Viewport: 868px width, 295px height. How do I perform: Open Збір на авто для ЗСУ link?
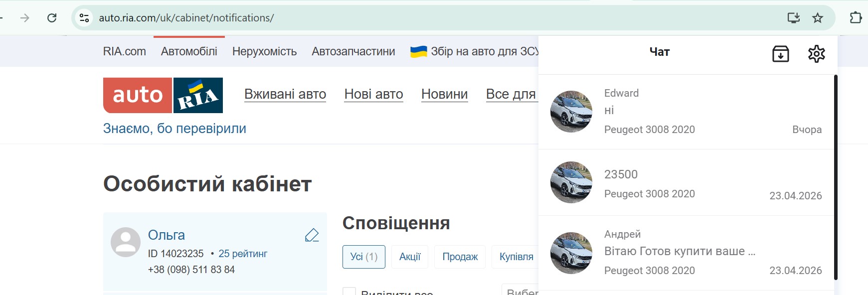(x=474, y=51)
